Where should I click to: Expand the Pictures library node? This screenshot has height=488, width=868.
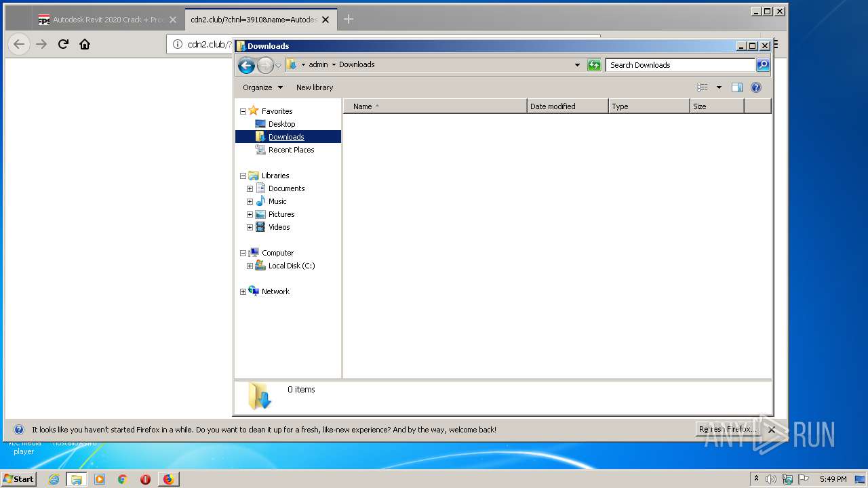point(250,214)
